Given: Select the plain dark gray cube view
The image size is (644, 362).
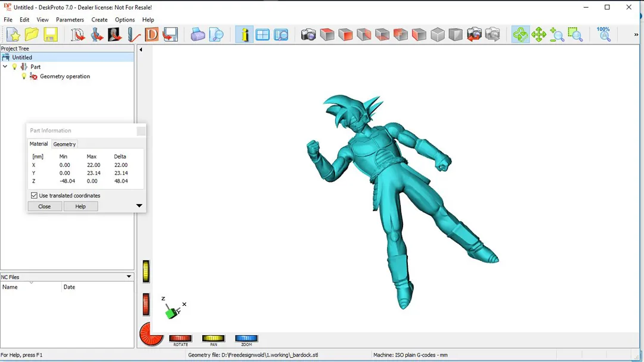Looking at the screenshot, I should click(x=456, y=35).
